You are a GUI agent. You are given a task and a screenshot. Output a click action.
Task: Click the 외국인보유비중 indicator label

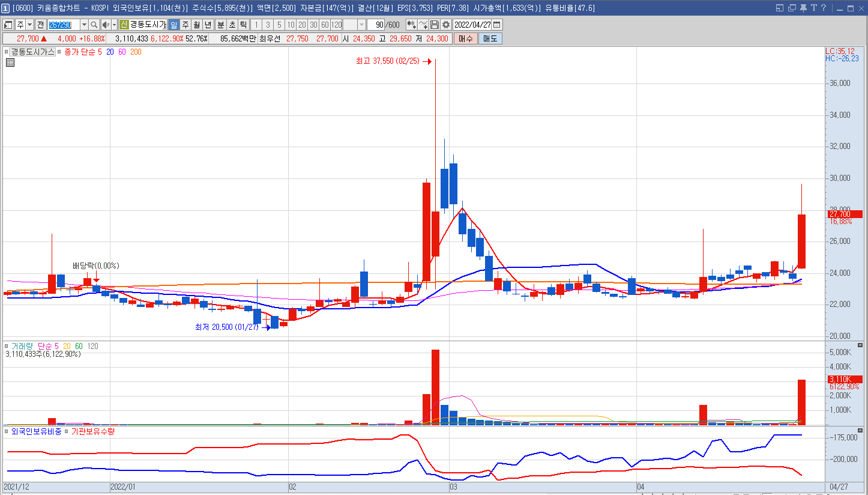tap(36, 432)
